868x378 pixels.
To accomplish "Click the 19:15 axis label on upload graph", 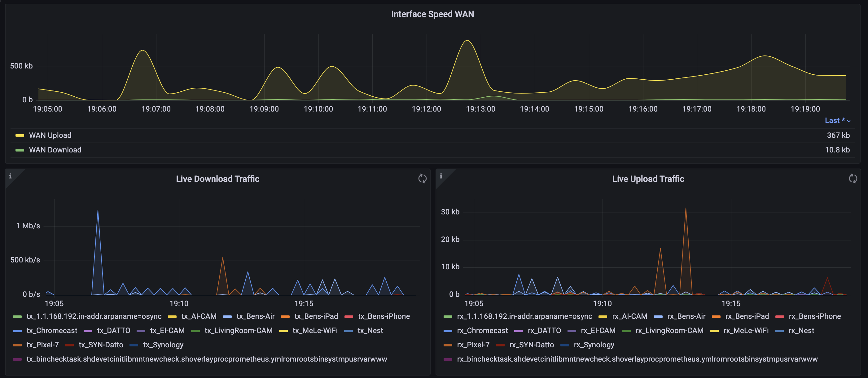I will point(731,304).
